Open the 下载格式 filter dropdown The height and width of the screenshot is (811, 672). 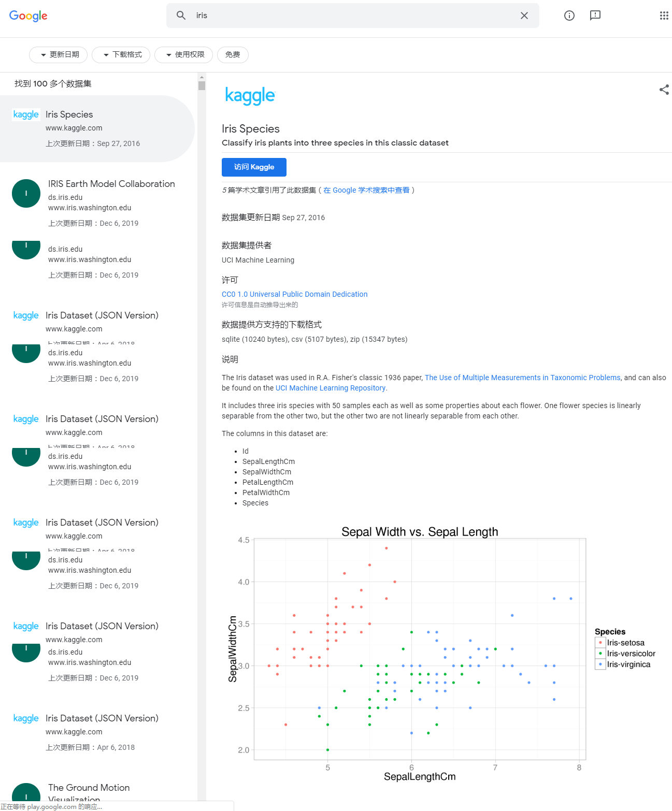[x=121, y=55]
